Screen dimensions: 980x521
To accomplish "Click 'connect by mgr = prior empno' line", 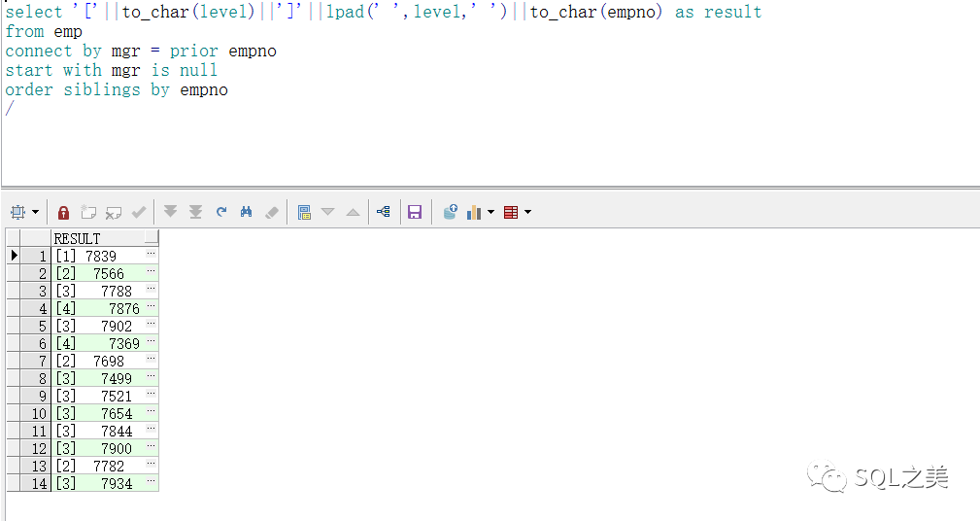I will [141, 51].
